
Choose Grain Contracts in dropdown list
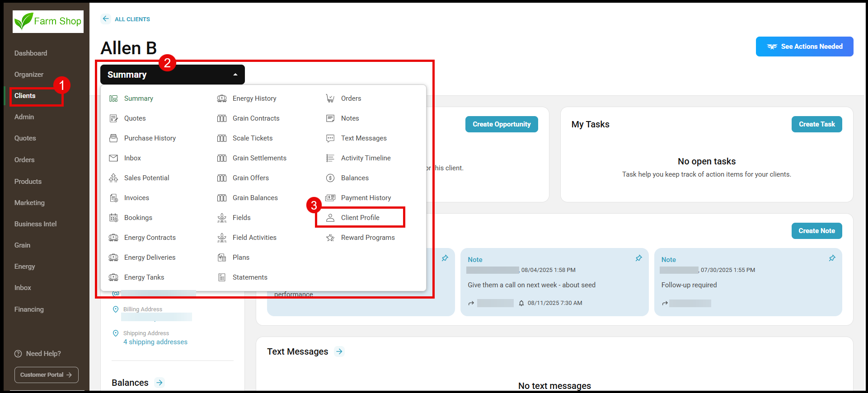[256, 118]
